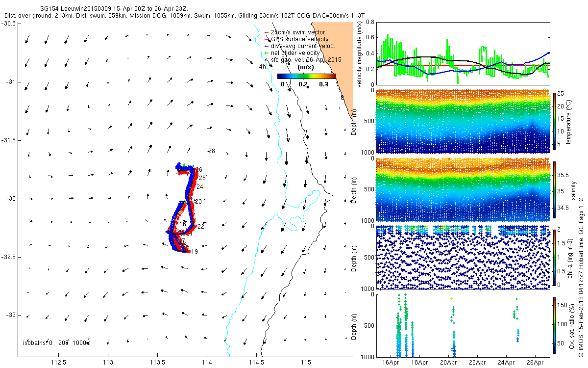Click the map velocity (m/s) colorbar
The image size is (588, 368).
306,76
